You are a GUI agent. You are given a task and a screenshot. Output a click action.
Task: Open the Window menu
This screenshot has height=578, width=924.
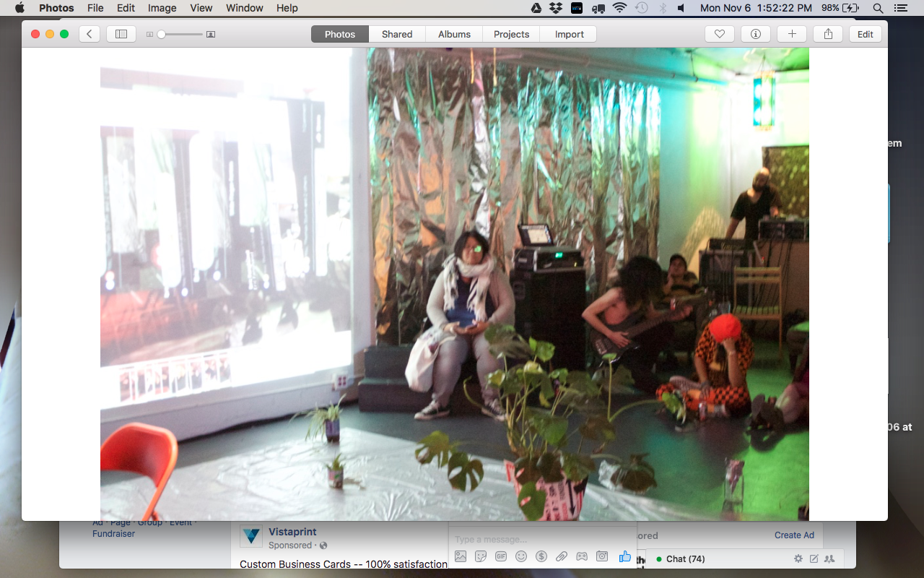click(x=245, y=8)
